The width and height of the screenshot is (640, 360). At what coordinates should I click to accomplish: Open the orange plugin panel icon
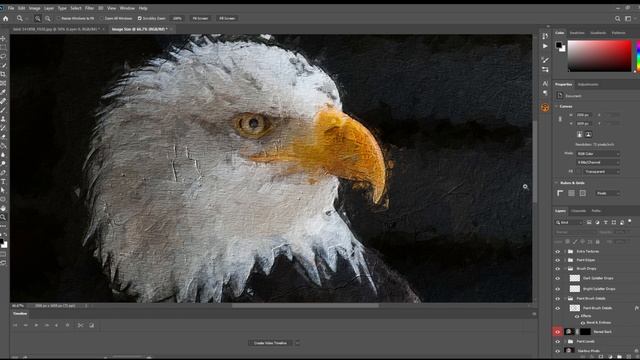pos(545,107)
